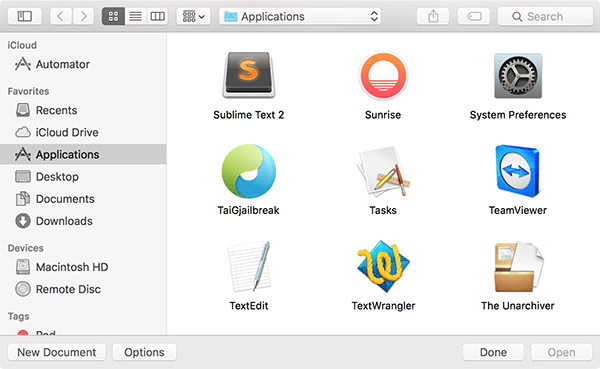Image resolution: width=600 pixels, height=369 pixels.
Task: Go back with the left arrow
Action: point(60,16)
